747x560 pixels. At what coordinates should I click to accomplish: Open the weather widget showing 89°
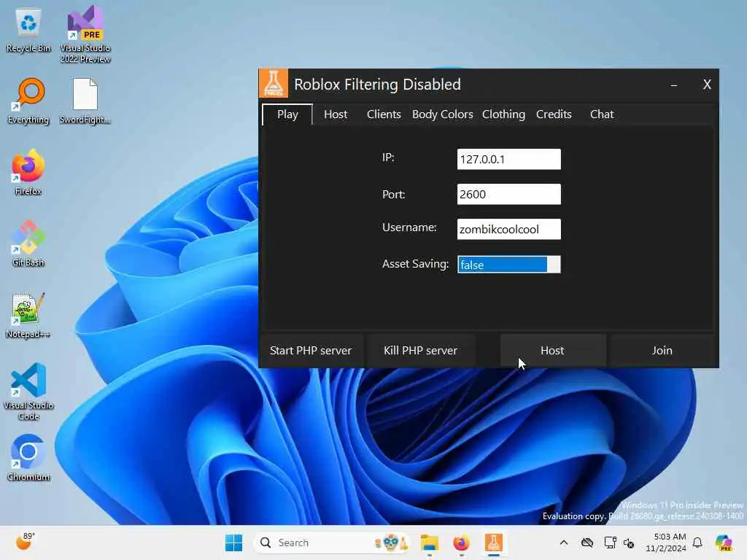[25, 542]
